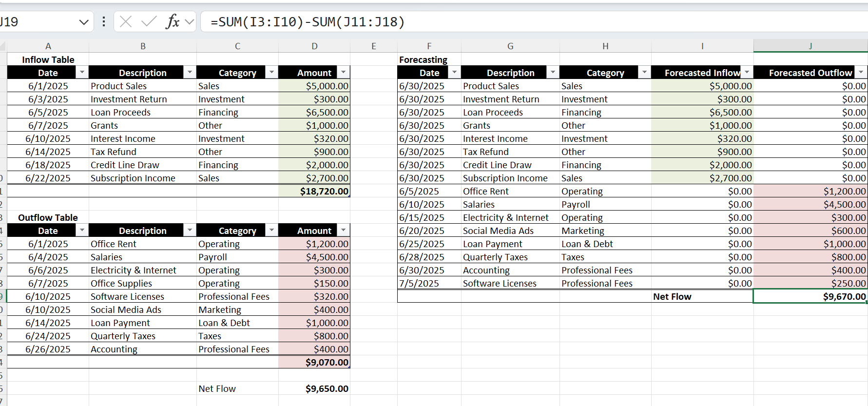
Task: Select the forecast $9,670.00 net flow cell
Action: point(810,296)
